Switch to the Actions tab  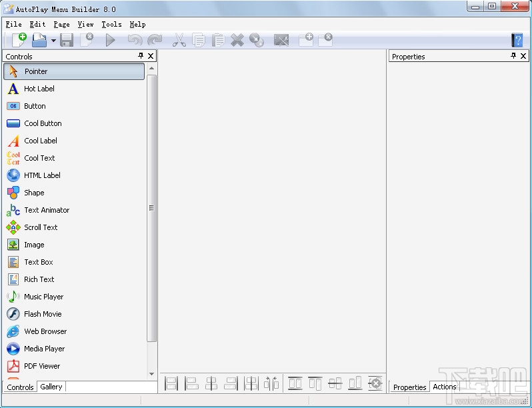point(445,387)
